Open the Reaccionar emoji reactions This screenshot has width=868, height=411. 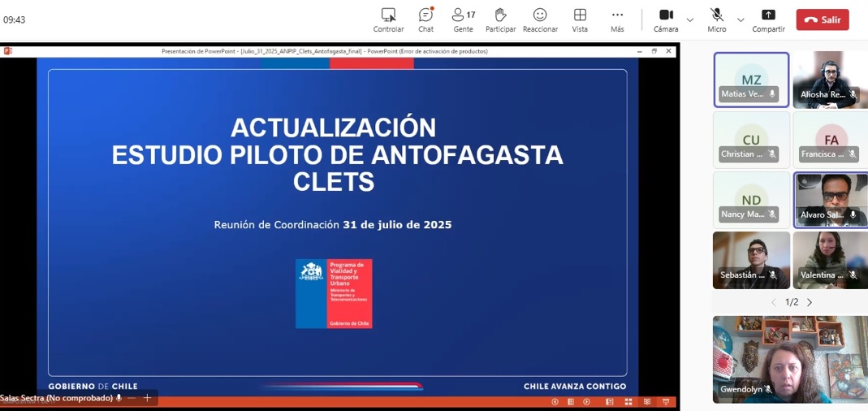coord(540,19)
